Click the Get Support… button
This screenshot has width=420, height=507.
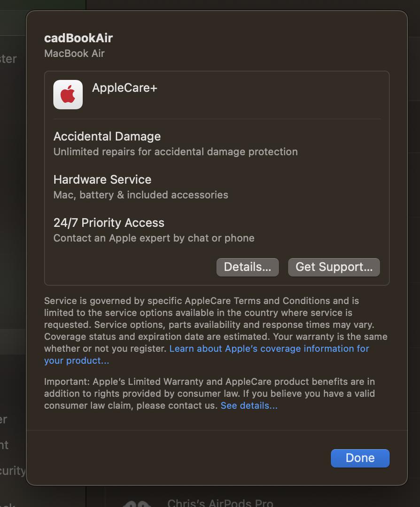pyautogui.click(x=334, y=267)
